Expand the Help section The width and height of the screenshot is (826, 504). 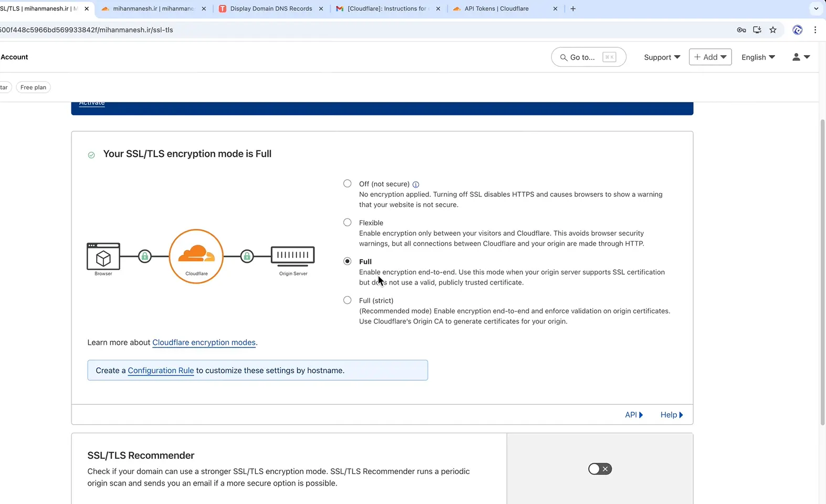pyautogui.click(x=672, y=415)
